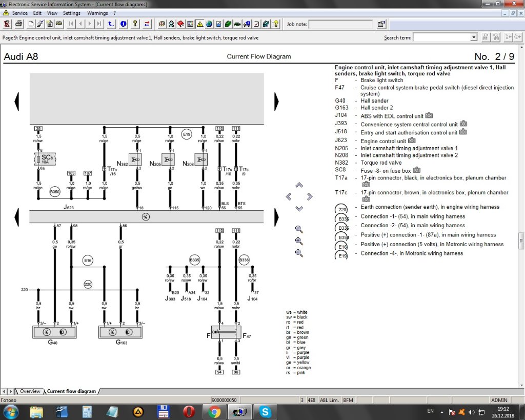525x420 pixels.
Task: Click the globe icon in the toolbar
Action: coord(209,24)
